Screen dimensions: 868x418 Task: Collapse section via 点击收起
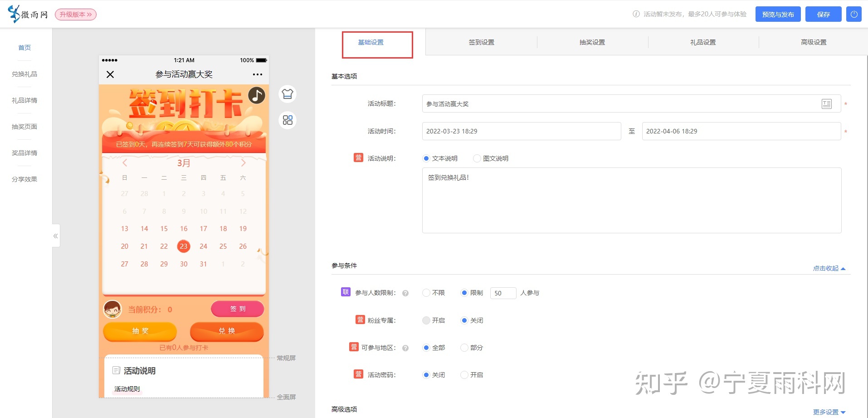click(x=829, y=268)
